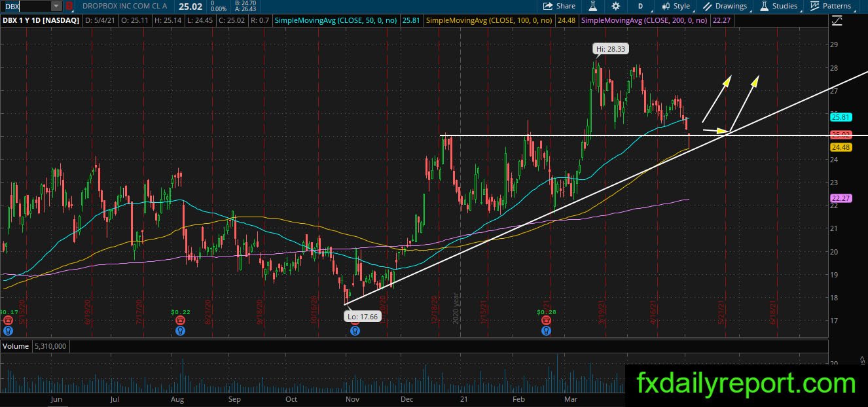Viewport: 868px width, 407px height.
Task: Click the 29 price level on axis
Action: (x=834, y=44)
